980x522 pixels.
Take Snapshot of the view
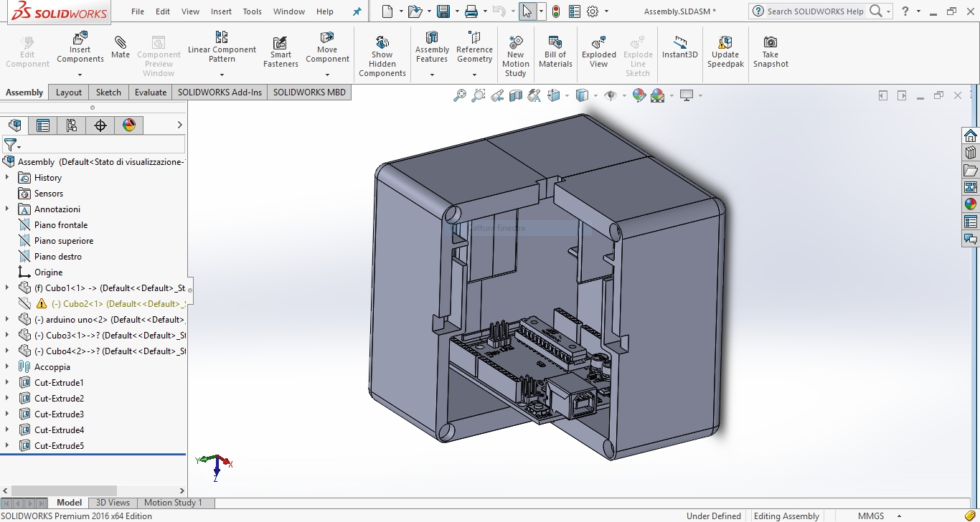[771, 50]
